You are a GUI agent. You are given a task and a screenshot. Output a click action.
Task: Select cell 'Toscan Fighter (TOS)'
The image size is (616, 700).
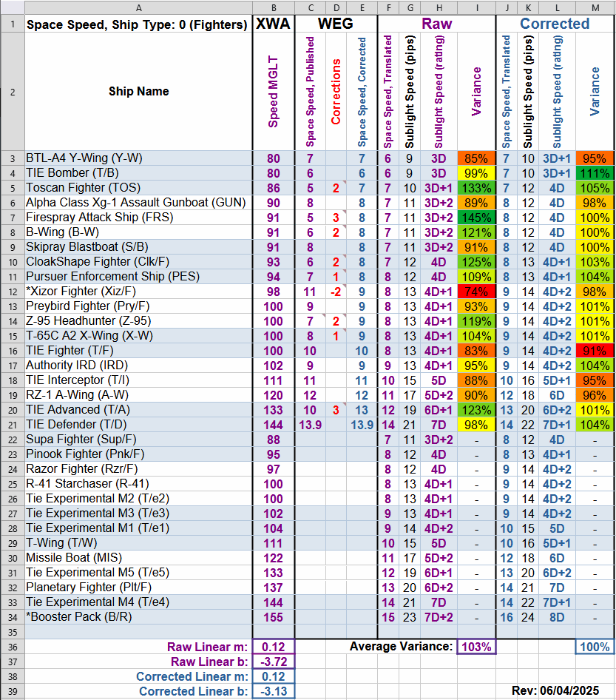(x=139, y=188)
